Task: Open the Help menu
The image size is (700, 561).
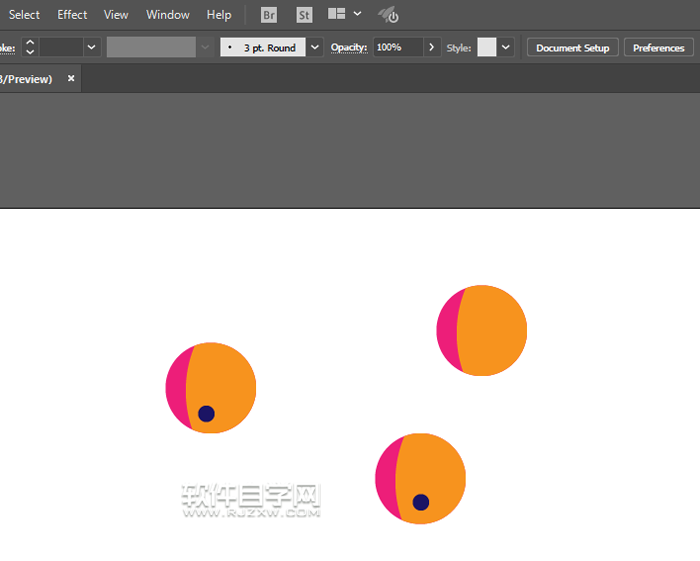Action: point(219,15)
